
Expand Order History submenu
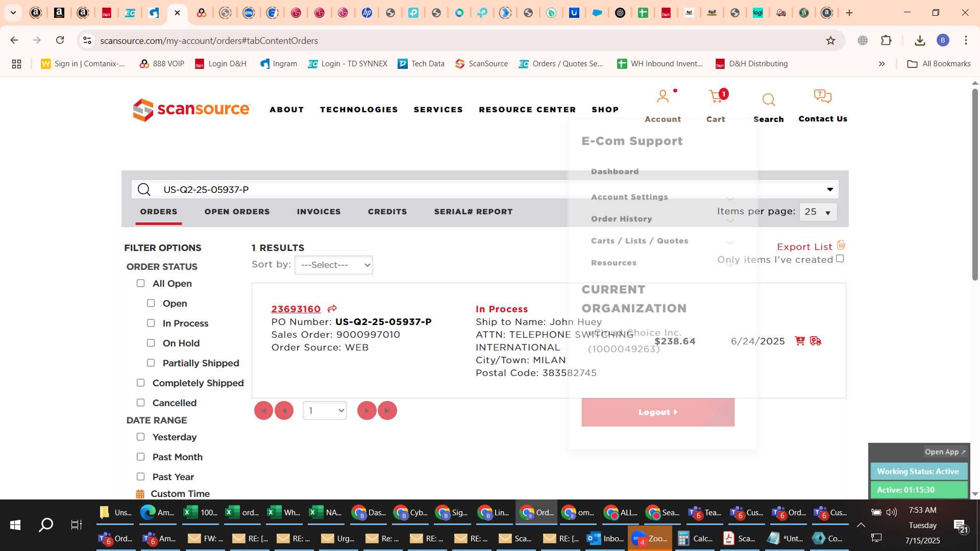click(x=730, y=220)
